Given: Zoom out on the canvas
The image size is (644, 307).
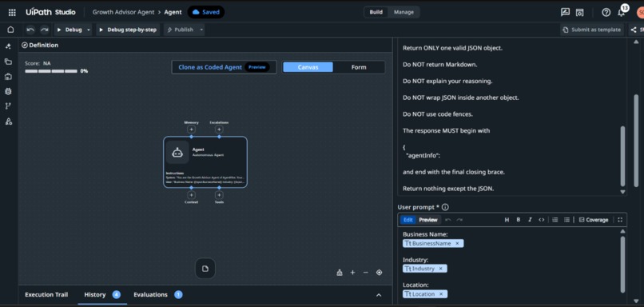Looking at the screenshot, I should click(365, 273).
